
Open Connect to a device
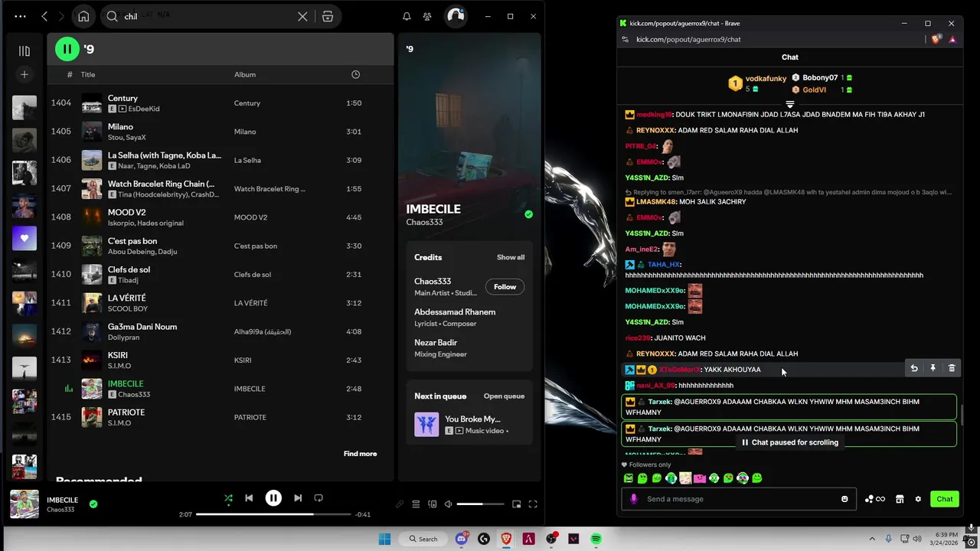click(433, 504)
